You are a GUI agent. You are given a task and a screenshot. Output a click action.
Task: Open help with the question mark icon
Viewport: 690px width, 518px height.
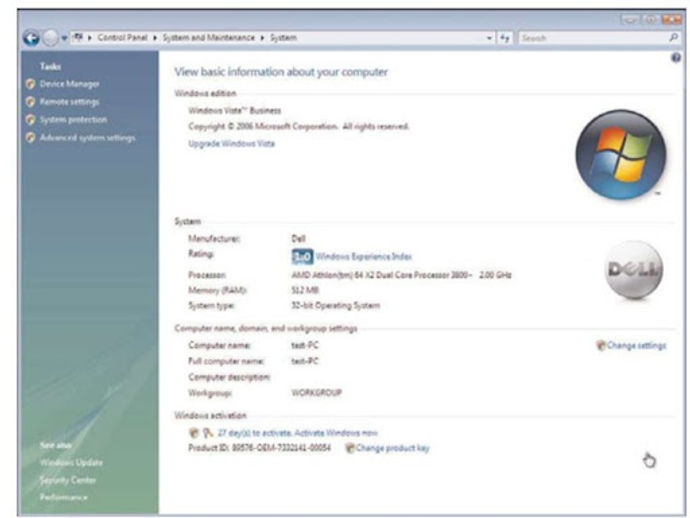(676, 58)
